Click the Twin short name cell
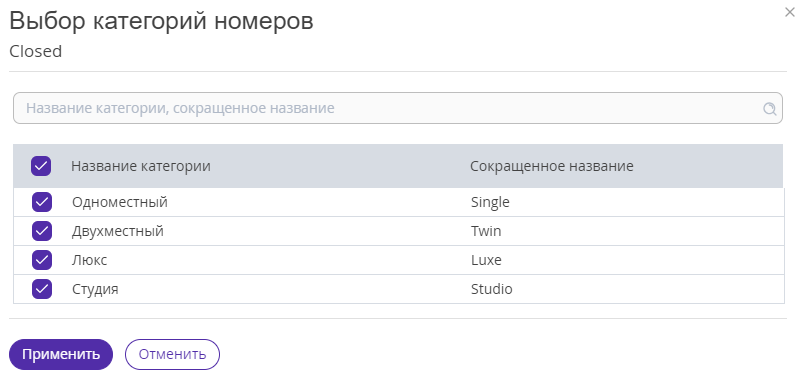 tap(486, 232)
